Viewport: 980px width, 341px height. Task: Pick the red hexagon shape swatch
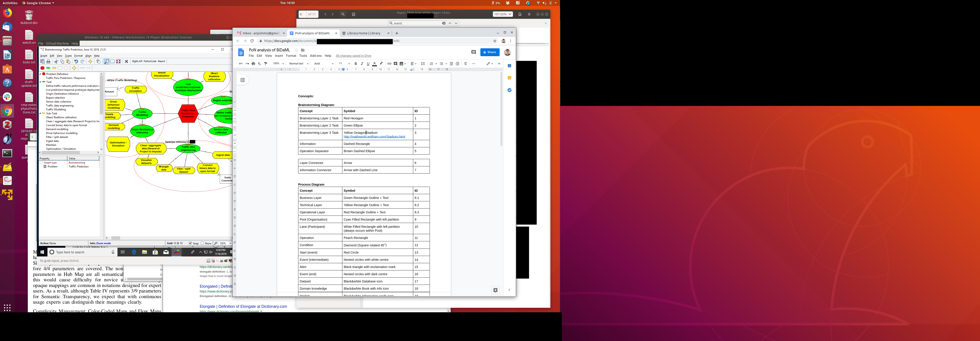point(42,68)
